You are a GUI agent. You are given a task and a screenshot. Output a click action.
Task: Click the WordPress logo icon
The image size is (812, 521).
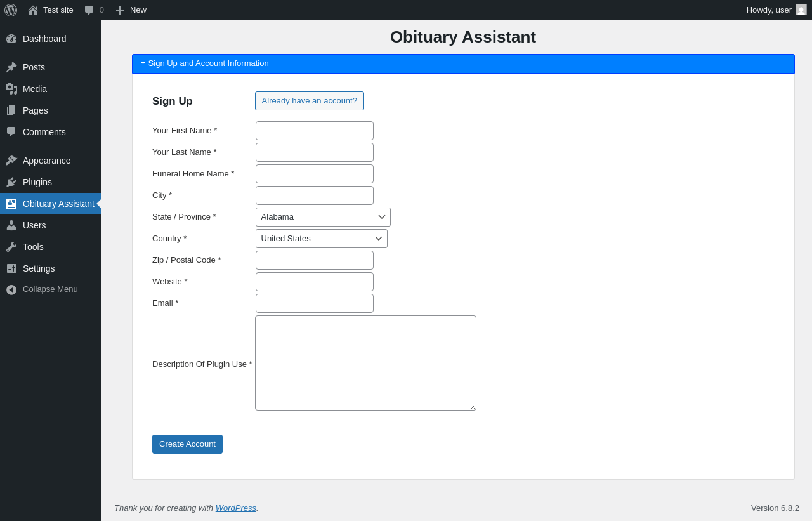11,10
